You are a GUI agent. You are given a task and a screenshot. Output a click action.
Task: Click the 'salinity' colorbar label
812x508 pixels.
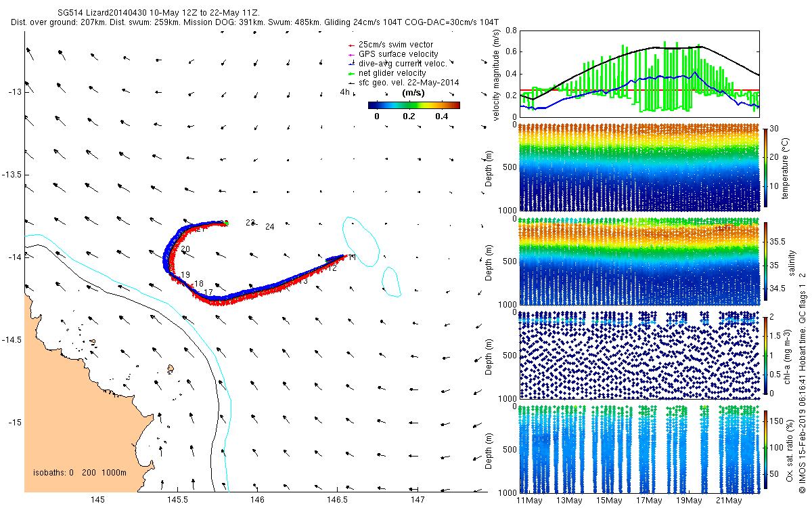click(791, 262)
